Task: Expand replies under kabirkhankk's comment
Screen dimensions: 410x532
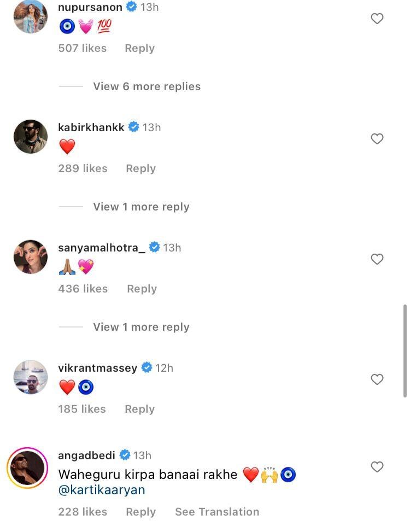Action: (141, 207)
